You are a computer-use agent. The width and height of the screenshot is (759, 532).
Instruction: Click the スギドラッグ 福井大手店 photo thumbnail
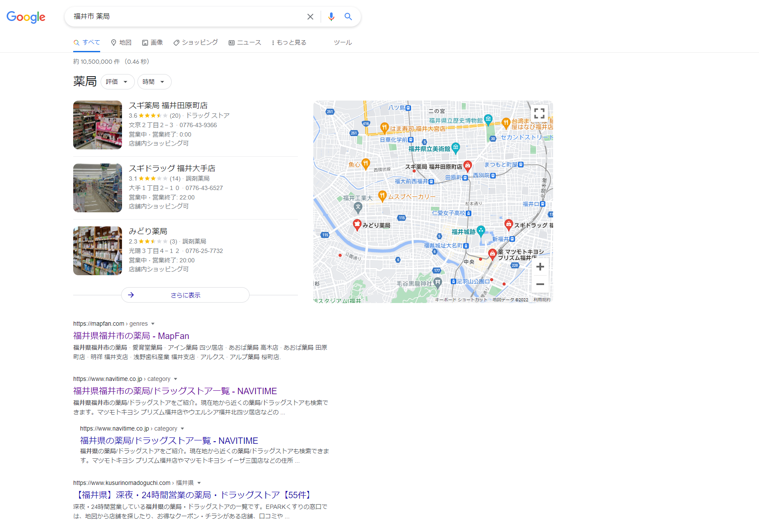pyautogui.click(x=98, y=188)
